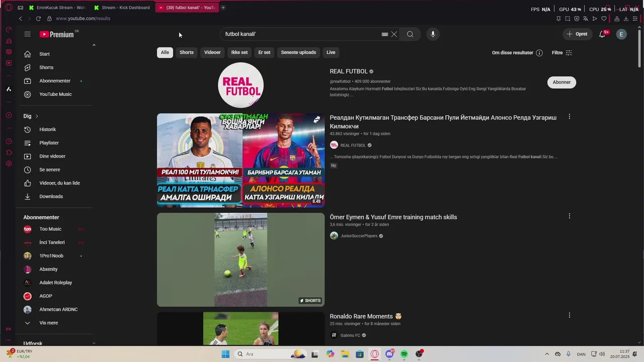Open a new browser tab
Image resolution: width=644 pixels, height=362 pixels.
(223, 8)
